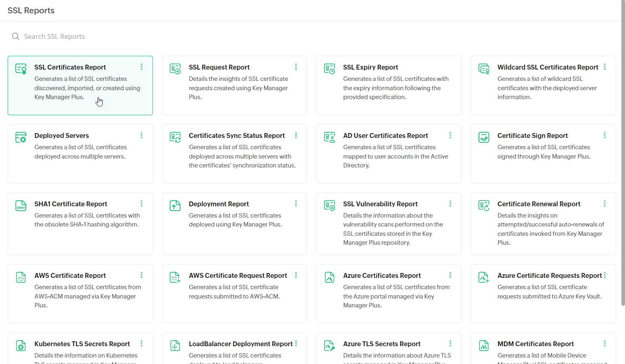Open options for LoadBalancer Deployment Report
The width and height of the screenshot is (625, 364).
tap(296, 343)
